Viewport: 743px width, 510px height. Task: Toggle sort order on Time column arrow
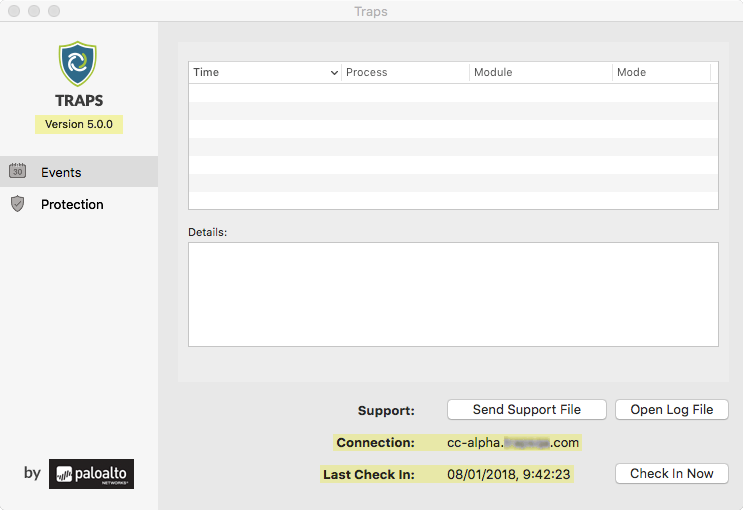pyautogui.click(x=334, y=73)
